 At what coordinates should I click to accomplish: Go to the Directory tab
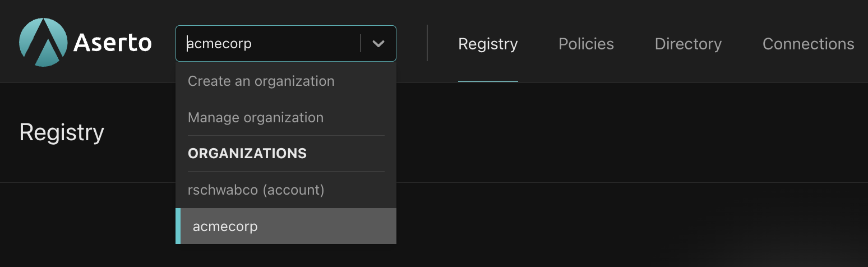(688, 44)
